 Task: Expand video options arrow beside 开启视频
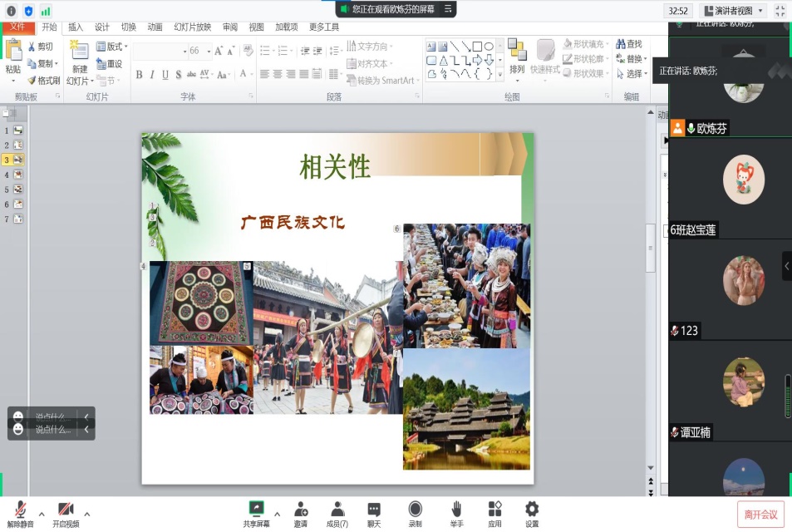coord(87,514)
